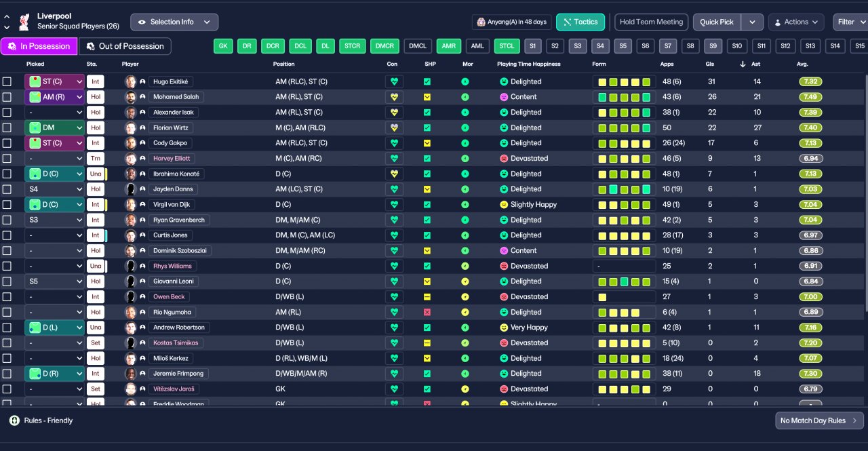Click the up arrow beside the Liverpool title

tap(7, 18)
